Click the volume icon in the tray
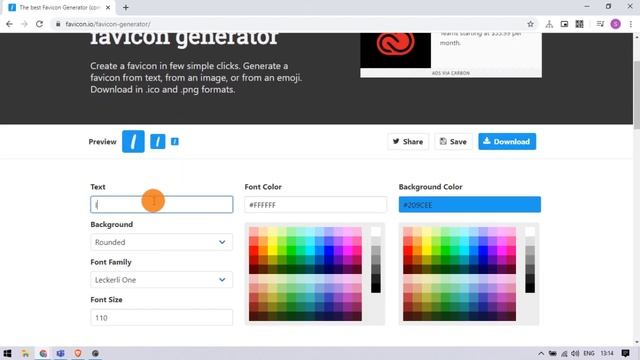The height and width of the screenshot is (360, 640). 576,353
